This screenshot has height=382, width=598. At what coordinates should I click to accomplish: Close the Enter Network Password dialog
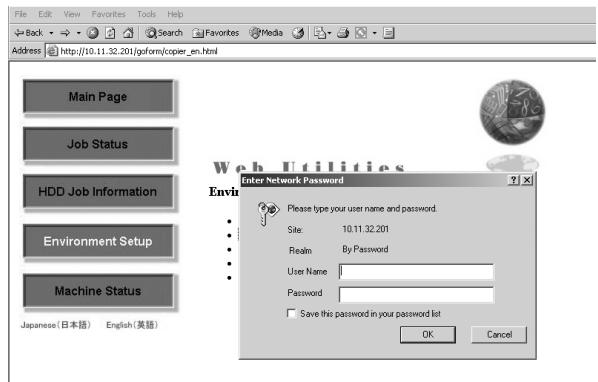click(x=527, y=180)
